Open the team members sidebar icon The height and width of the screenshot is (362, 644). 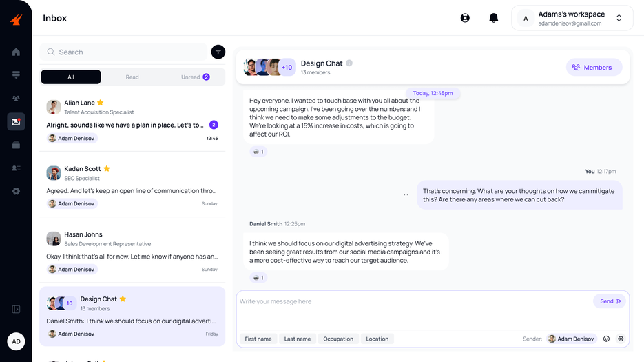16,99
